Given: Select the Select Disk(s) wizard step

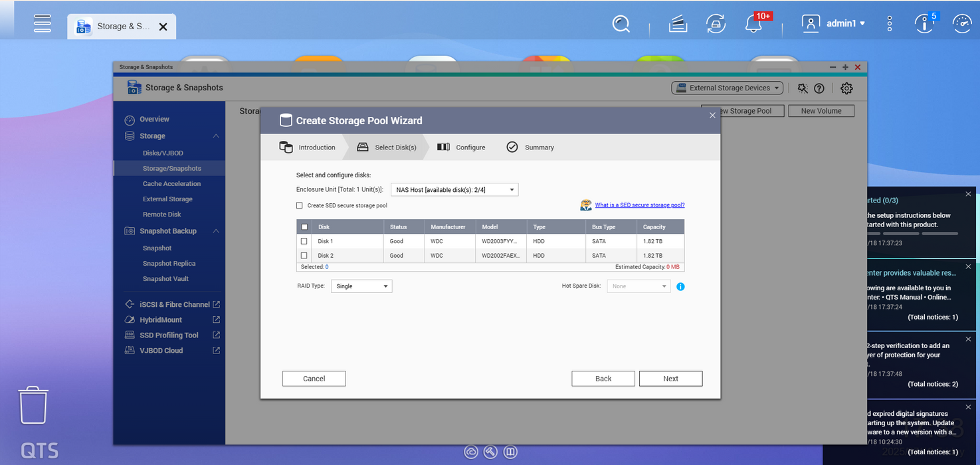Looking at the screenshot, I should 387,147.
